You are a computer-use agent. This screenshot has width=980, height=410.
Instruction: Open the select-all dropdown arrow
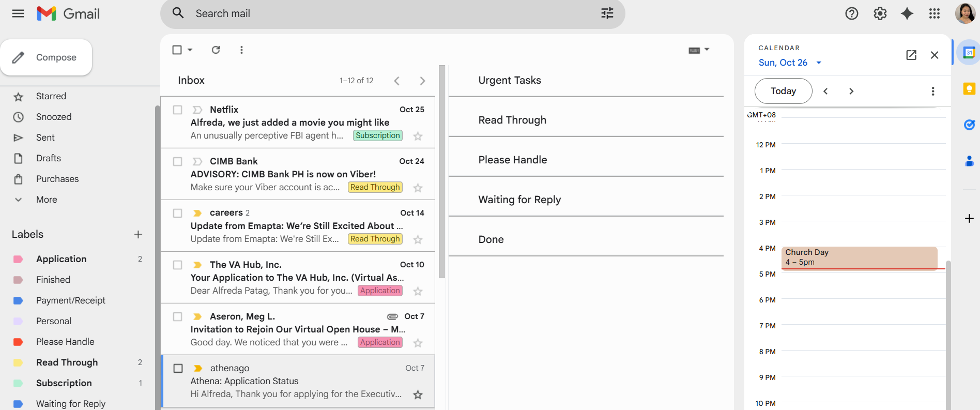click(x=190, y=50)
